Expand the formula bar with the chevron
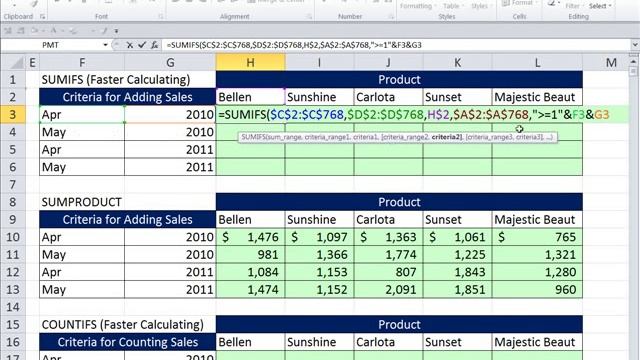 click(x=634, y=45)
